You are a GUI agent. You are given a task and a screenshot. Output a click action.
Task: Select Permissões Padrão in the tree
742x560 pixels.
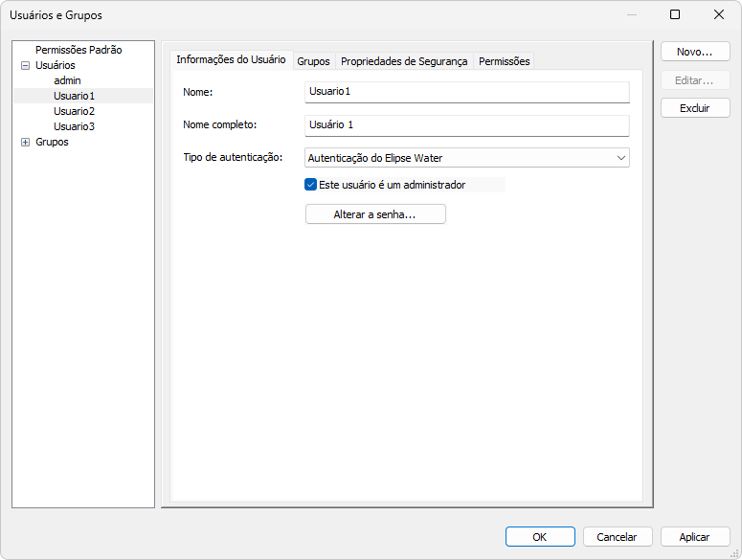(79, 50)
